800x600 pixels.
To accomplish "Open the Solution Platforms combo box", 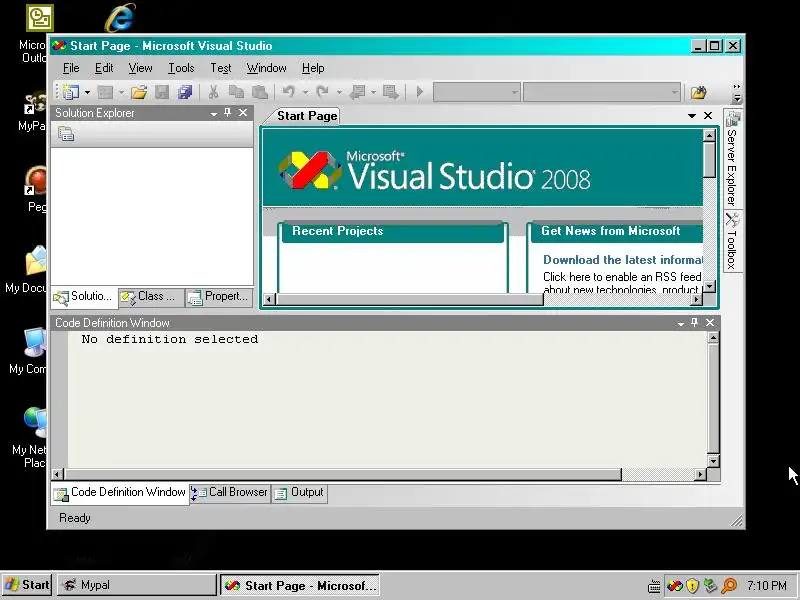I will [602, 92].
